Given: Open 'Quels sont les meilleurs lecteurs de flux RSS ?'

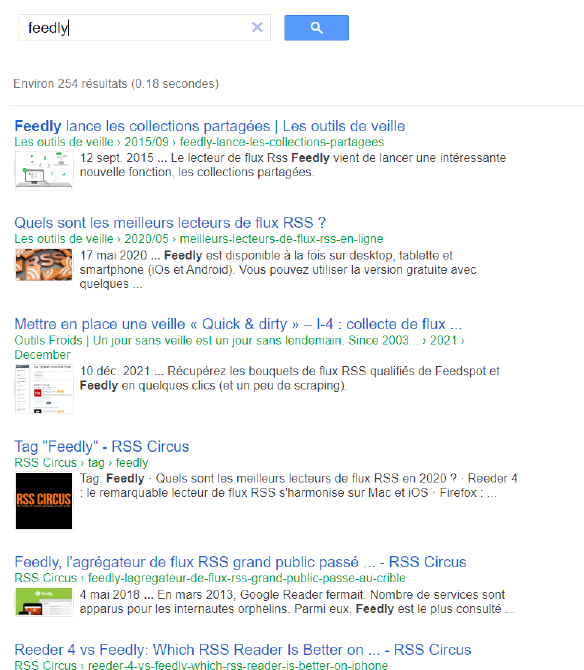Looking at the screenshot, I should (170, 223).
